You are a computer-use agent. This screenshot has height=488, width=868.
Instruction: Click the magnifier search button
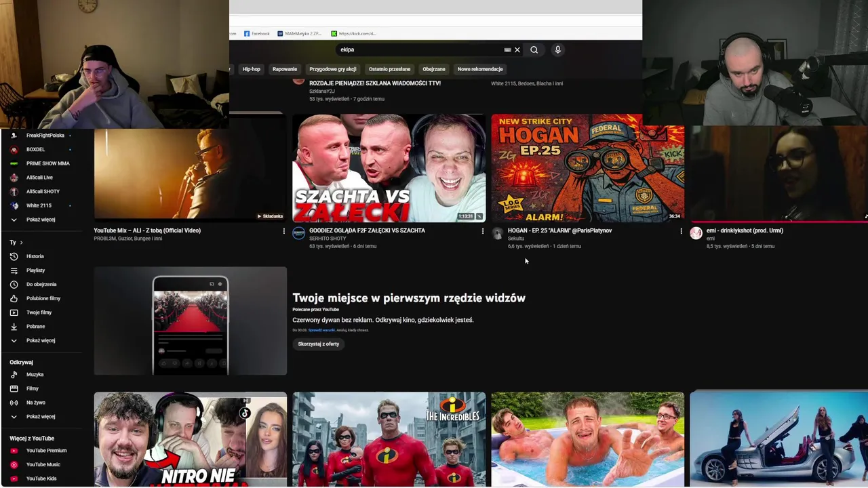534,49
